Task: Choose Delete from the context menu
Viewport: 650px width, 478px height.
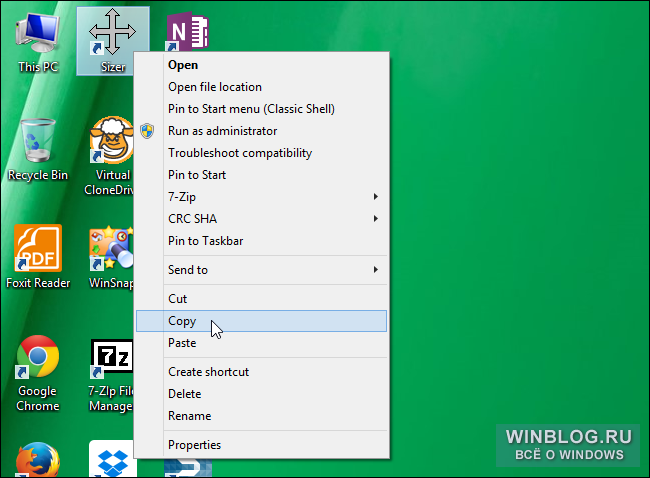Action: click(262, 394)
